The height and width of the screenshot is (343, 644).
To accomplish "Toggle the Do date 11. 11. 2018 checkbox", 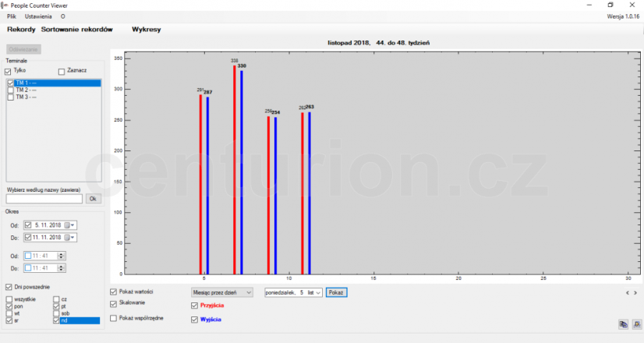I will pos(28,238).
